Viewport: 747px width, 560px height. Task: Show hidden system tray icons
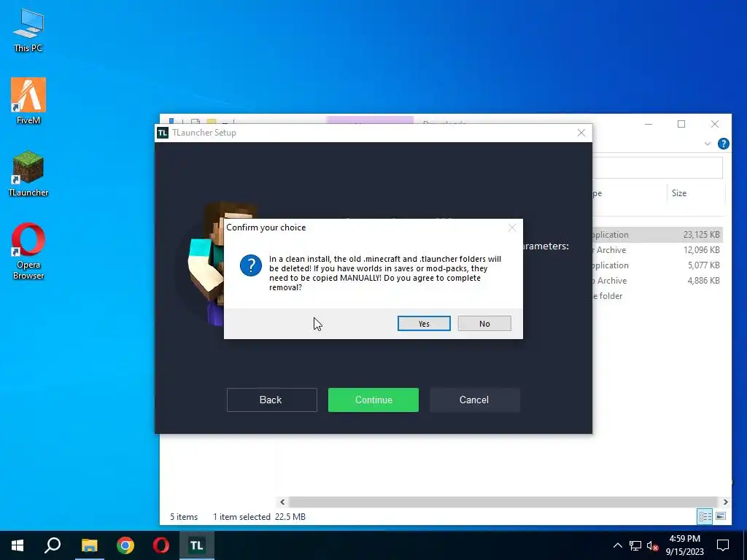tap(617, 545)
